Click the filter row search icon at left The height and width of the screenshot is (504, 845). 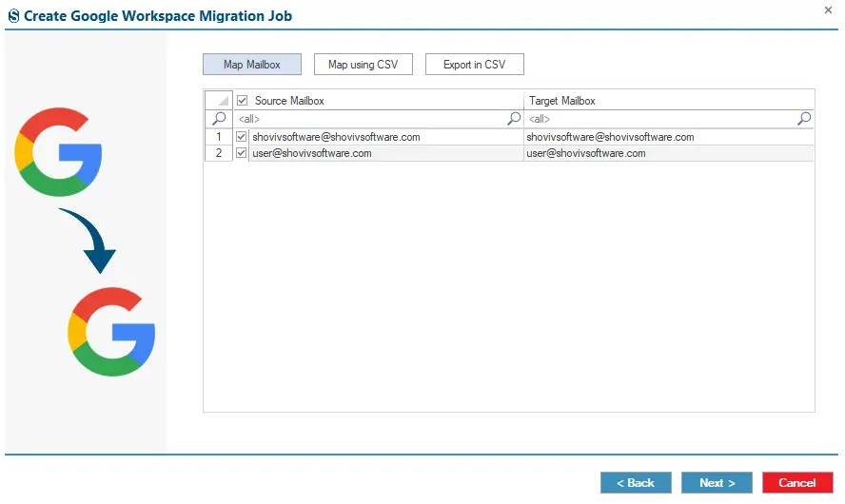(219, 119)
